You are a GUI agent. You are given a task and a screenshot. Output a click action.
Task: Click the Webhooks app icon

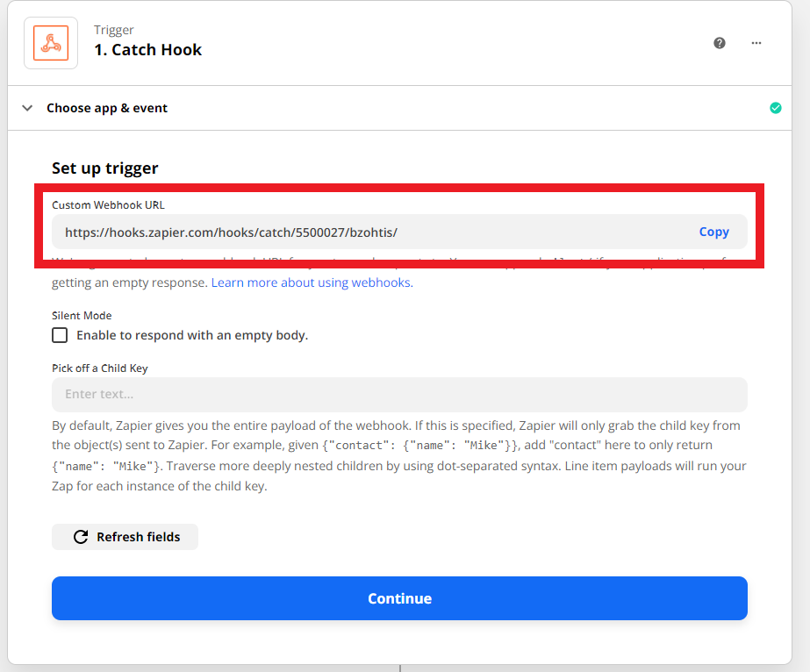point(51,43)
